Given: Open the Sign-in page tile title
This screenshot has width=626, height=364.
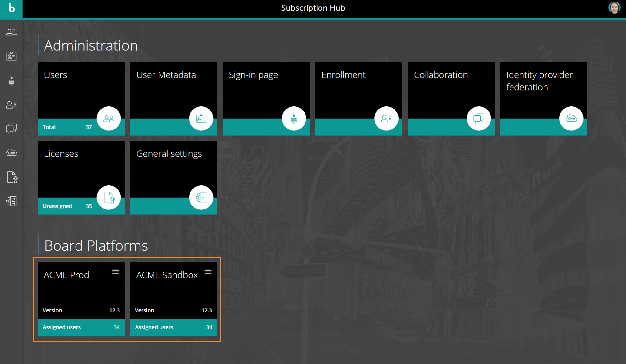Looking at the screenshot, I should 253,75.
